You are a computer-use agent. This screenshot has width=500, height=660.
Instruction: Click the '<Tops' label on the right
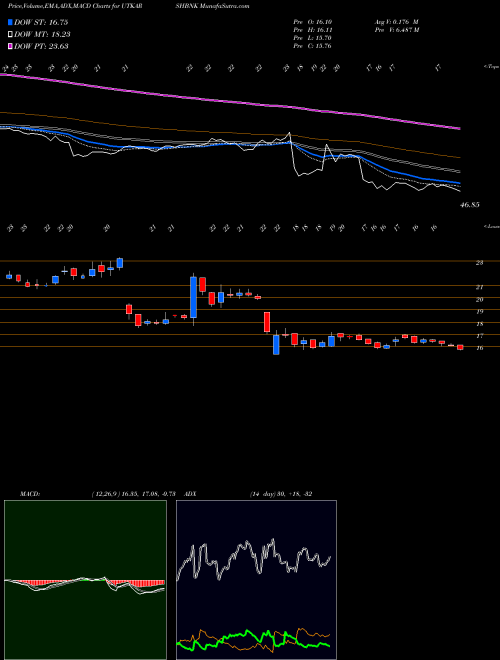coord(491,67)
